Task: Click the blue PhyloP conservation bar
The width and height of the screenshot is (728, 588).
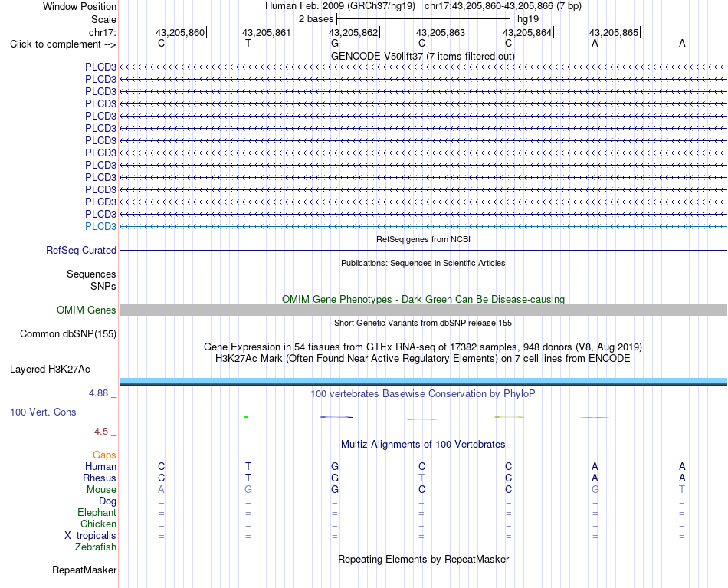Action: [x=336, y=417]
